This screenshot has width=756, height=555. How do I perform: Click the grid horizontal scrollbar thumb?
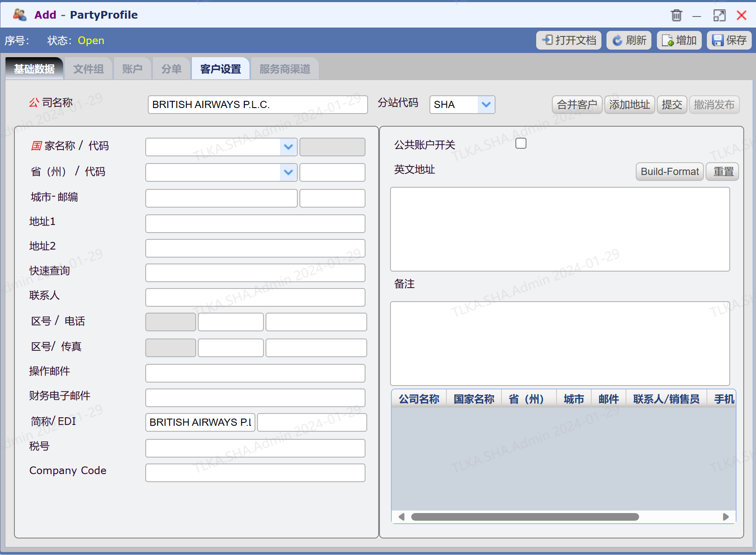coord(525,517)
